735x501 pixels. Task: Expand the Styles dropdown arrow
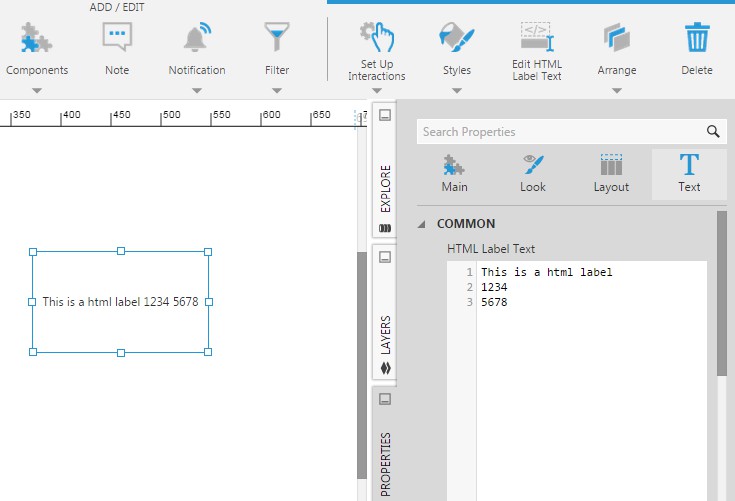pos(456,90)
